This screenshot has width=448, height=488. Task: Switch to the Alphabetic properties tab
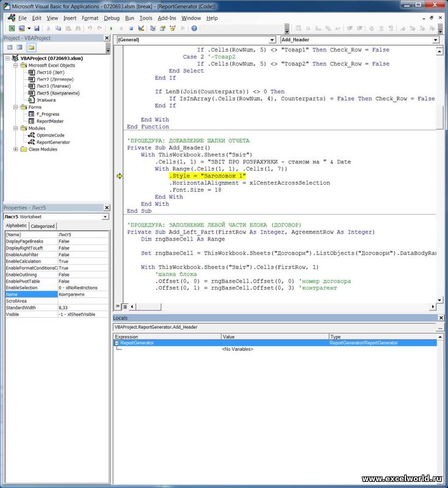pos(16,226)
